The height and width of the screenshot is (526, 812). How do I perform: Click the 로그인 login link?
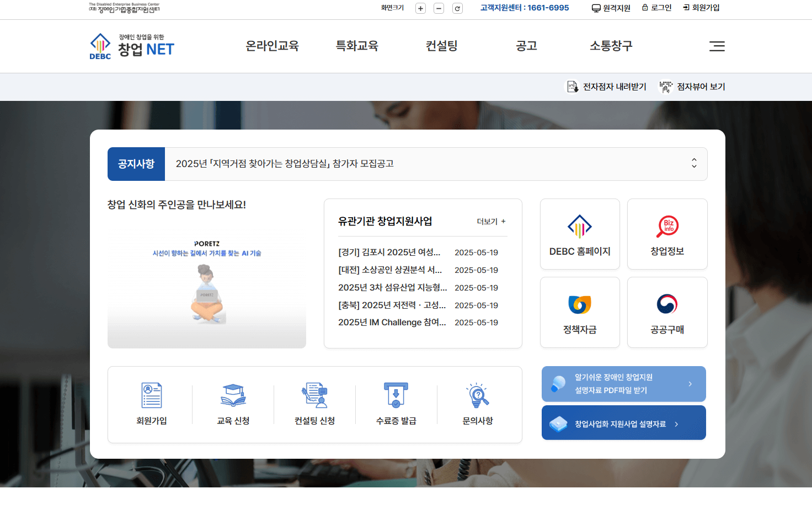click(x=656, y=8)
